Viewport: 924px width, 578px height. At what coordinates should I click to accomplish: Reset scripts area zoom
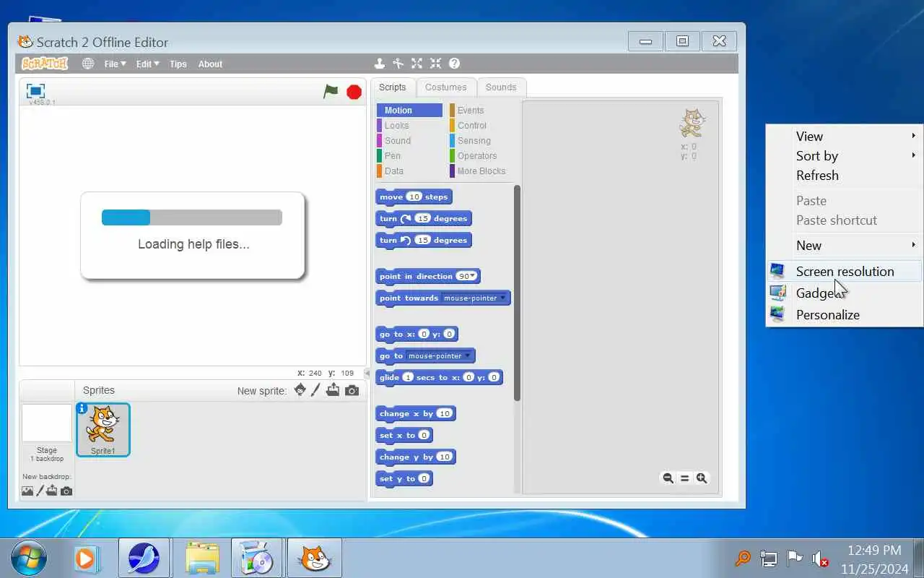(x=684, y=478)
